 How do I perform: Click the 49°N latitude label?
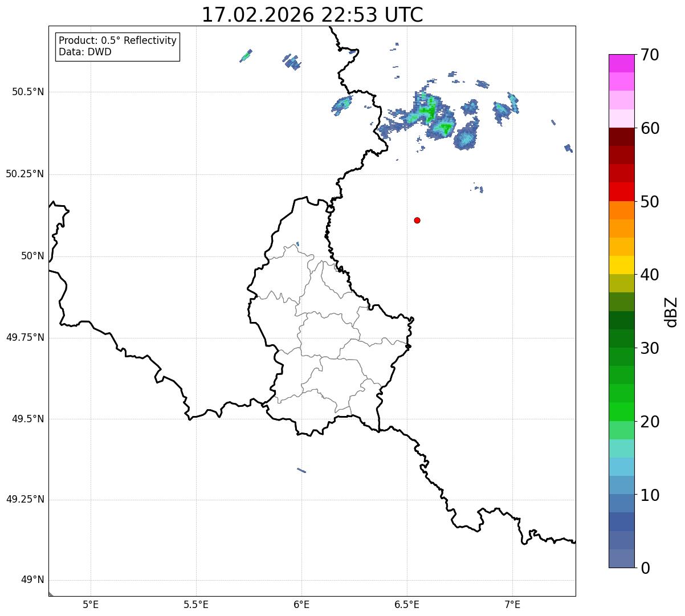32,580
